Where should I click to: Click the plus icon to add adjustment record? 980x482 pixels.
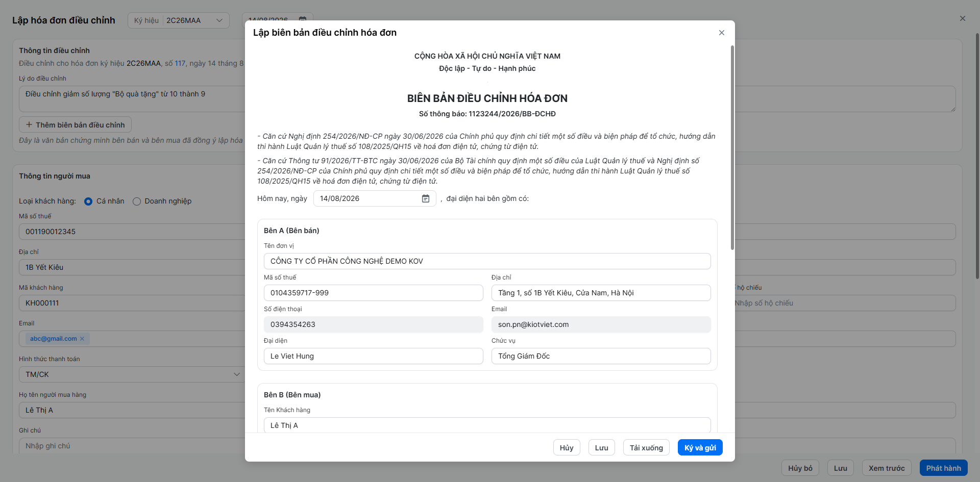[x=29, y=125]
